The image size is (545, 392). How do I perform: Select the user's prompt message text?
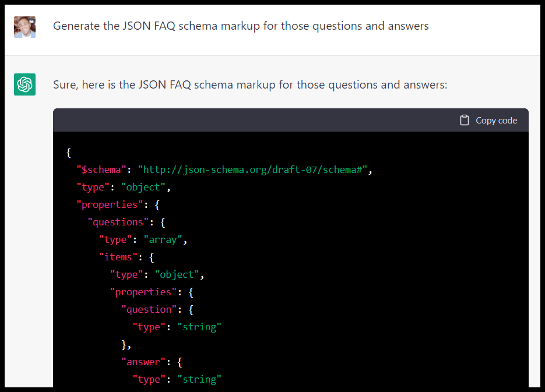click(x=241, y=26)
